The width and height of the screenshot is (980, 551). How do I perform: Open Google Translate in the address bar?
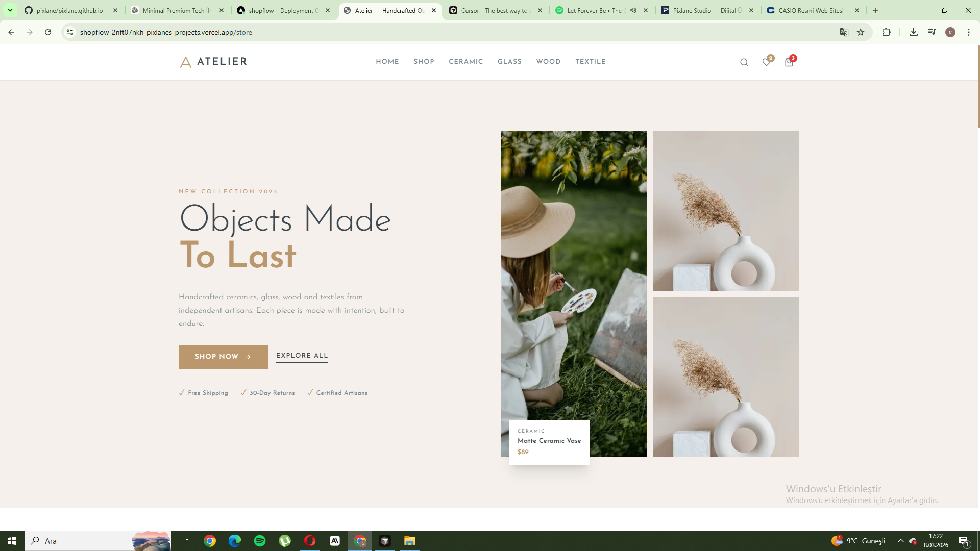pos(844,32)
